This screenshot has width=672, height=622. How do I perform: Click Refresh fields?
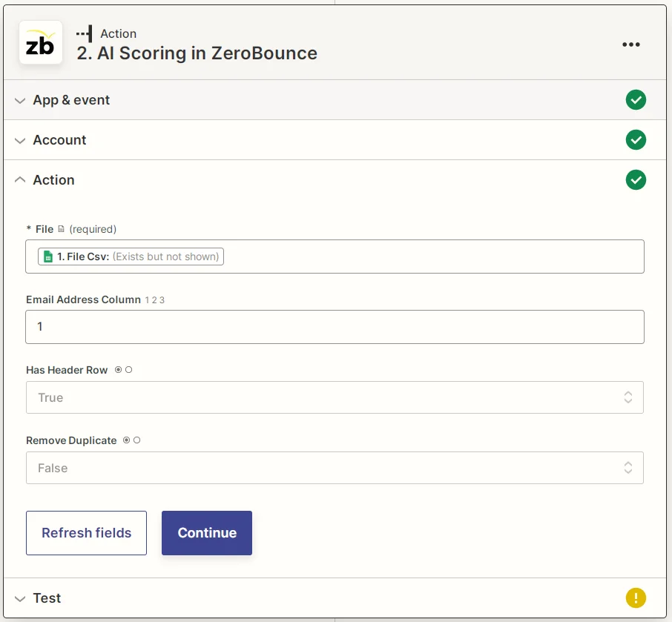point(86,532)
